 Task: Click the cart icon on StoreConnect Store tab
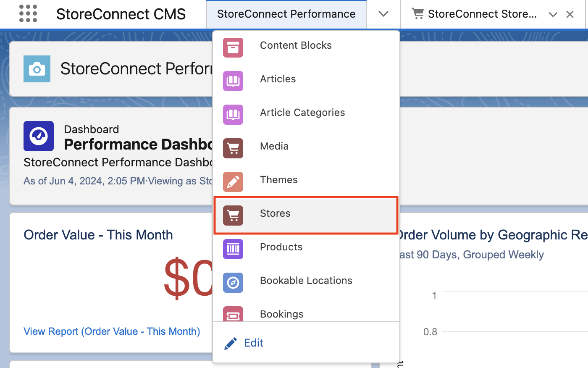(418, 14)
